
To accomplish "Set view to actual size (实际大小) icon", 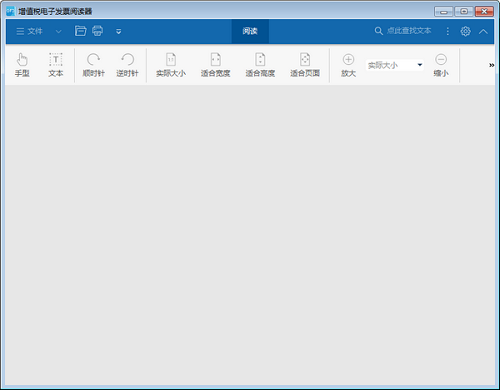I will (171, 65).
